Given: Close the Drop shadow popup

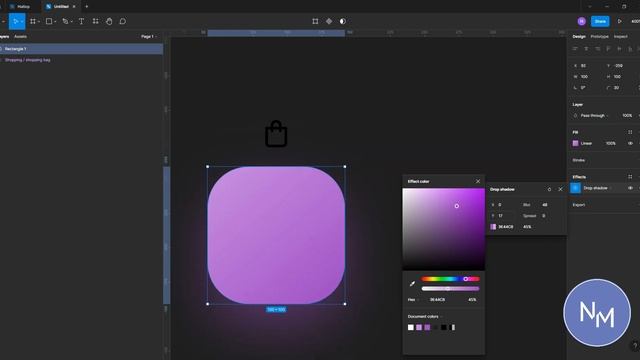Looking at the screenshot, I should click(560, 189).
